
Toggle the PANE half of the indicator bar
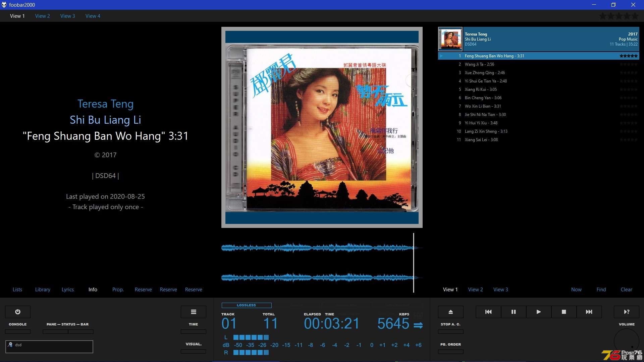point(55,331)
